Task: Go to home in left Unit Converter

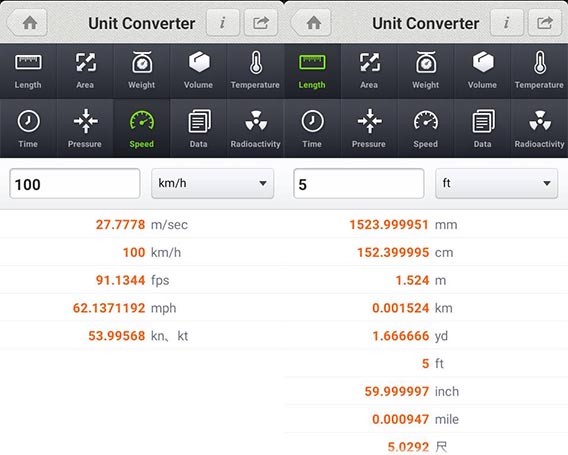Action: pos(28,23)
